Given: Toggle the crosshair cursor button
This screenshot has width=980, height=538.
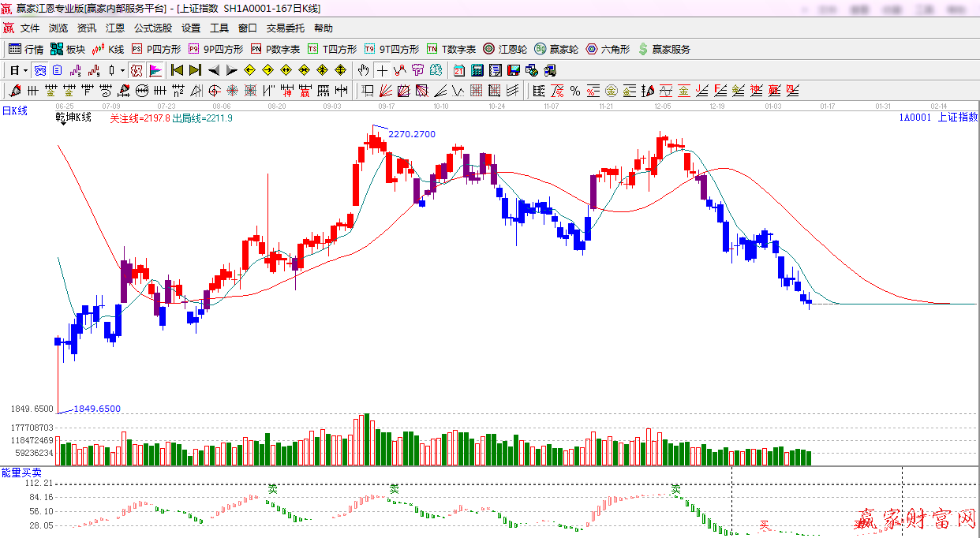Looking at the screenshot, I should point(382,70).
